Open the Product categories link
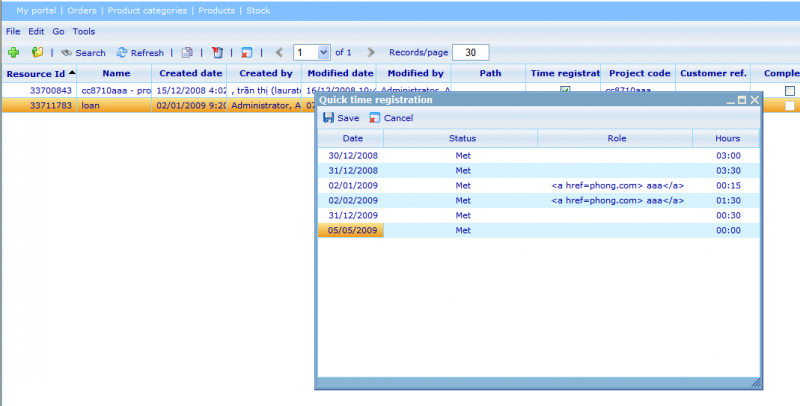The width and height of the screenshot is (800, 406). point(148,10)
